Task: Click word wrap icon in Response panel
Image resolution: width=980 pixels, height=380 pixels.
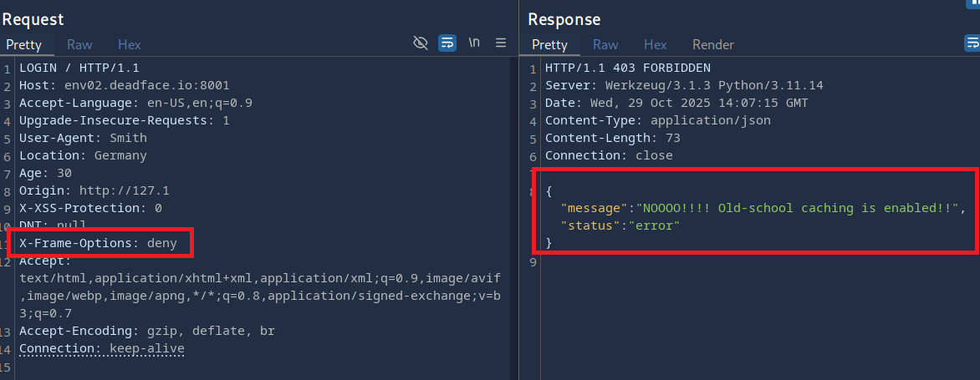Action: pos(972,43)
